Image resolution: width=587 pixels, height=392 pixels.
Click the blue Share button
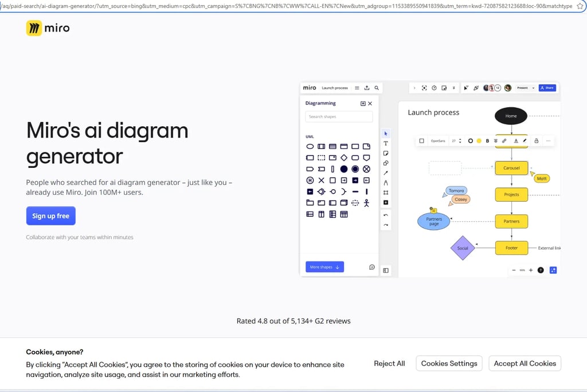click(x=547, y=88)
